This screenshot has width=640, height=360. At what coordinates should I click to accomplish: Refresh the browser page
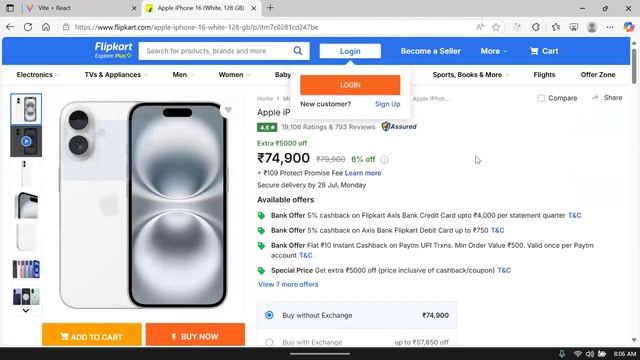[x=28, y=27]
